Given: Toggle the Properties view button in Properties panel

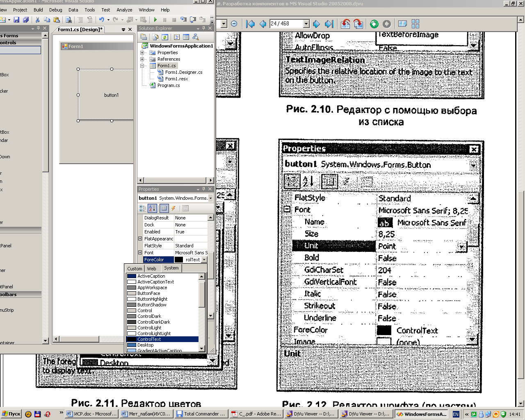Looking at the screenshot, I should [164, 208].
